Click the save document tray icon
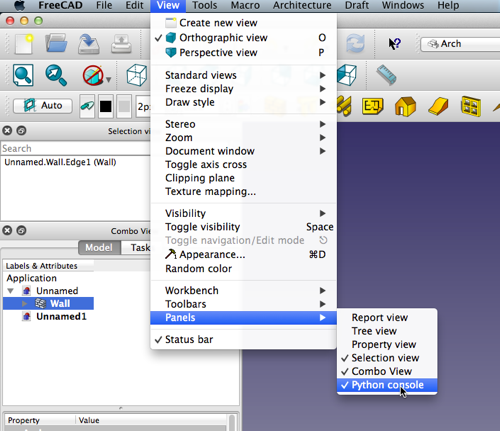Image resolution: width=500 pixels, height=431 pixels. pos(89,44)
